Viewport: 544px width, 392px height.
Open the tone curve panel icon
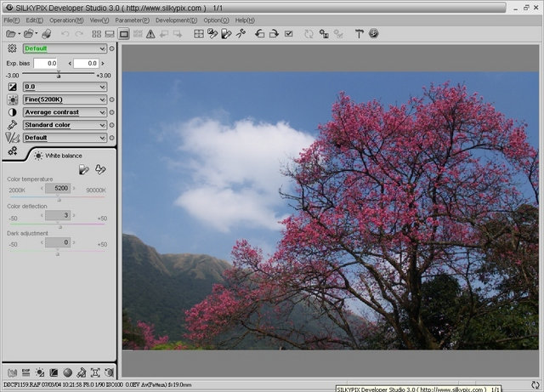coord(54,373)
